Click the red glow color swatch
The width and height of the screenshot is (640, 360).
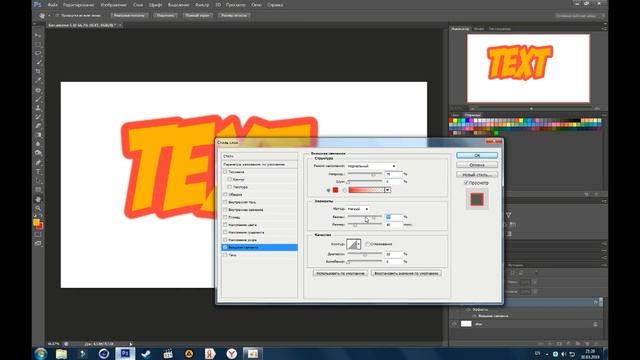336,190
